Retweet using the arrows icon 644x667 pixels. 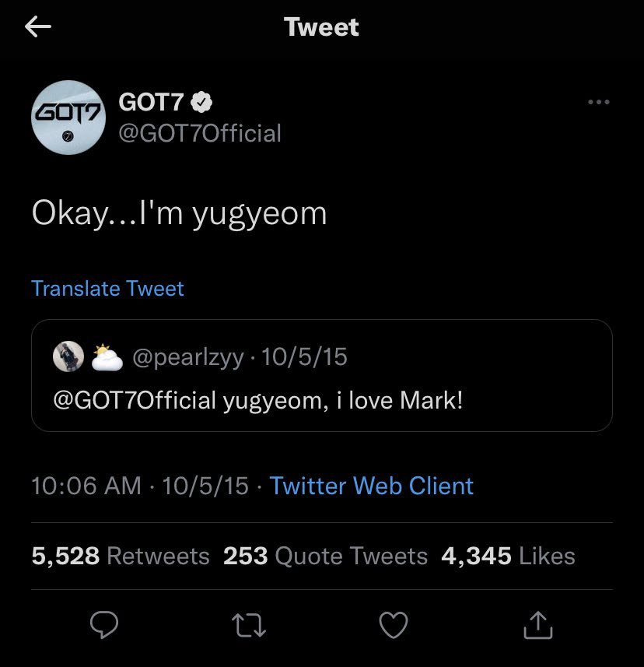pos(249,624)
